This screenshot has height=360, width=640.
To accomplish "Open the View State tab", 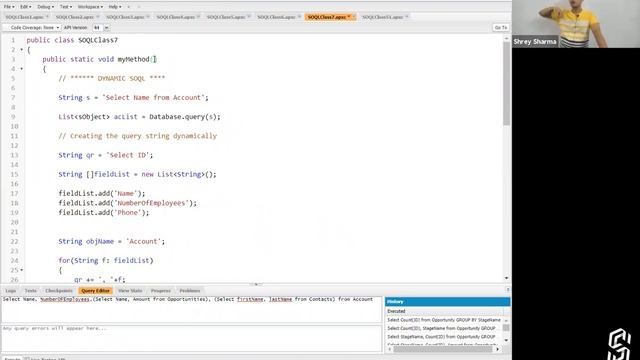I will [x=130, y=291].
